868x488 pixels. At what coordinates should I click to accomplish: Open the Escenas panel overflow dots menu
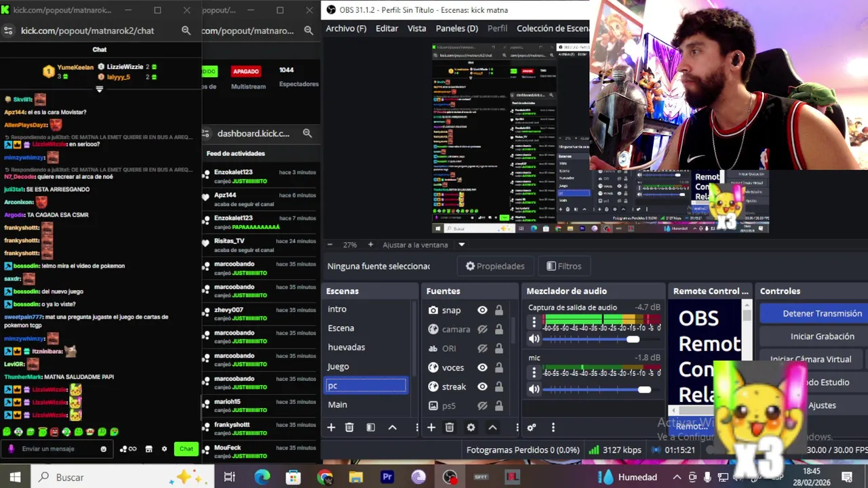click(417, 428)
